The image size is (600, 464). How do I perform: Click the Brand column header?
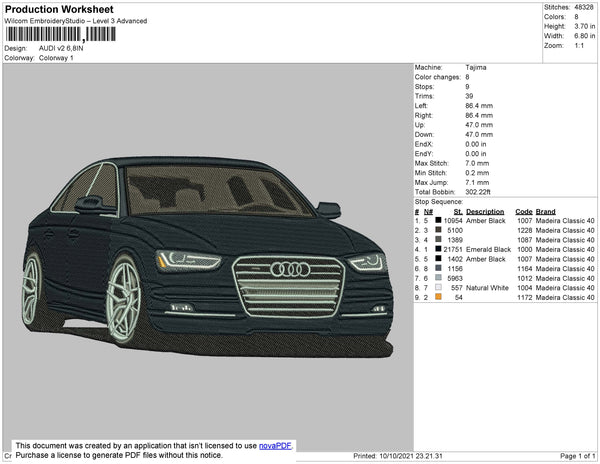click(545, 212)
